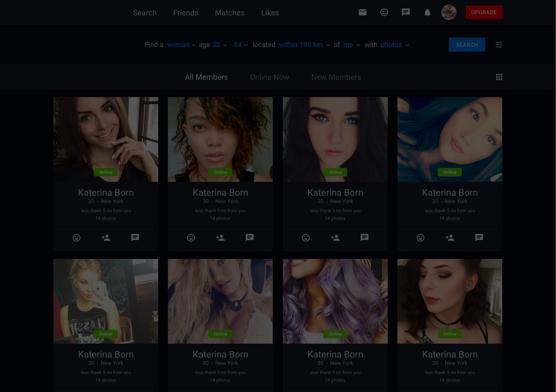
Task: Expand the 'within 100 km' distance dropdown
Action: [304, 45]
